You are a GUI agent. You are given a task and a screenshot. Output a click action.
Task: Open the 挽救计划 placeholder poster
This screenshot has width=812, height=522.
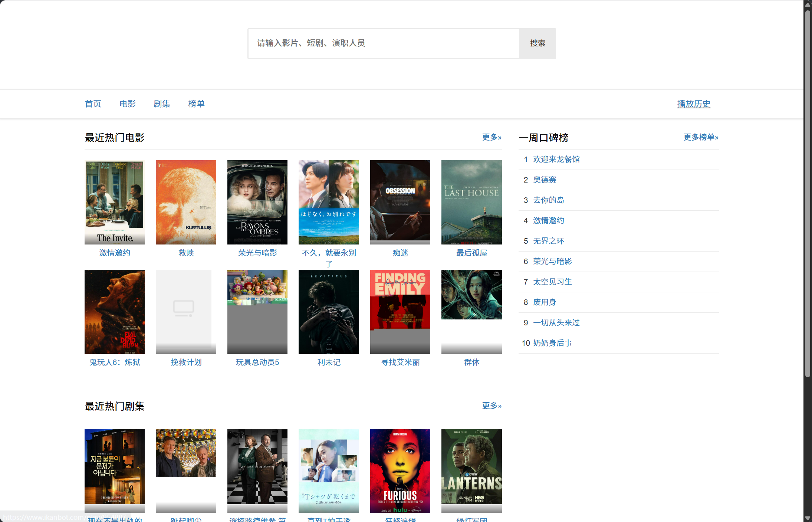[x=186, y=312]
